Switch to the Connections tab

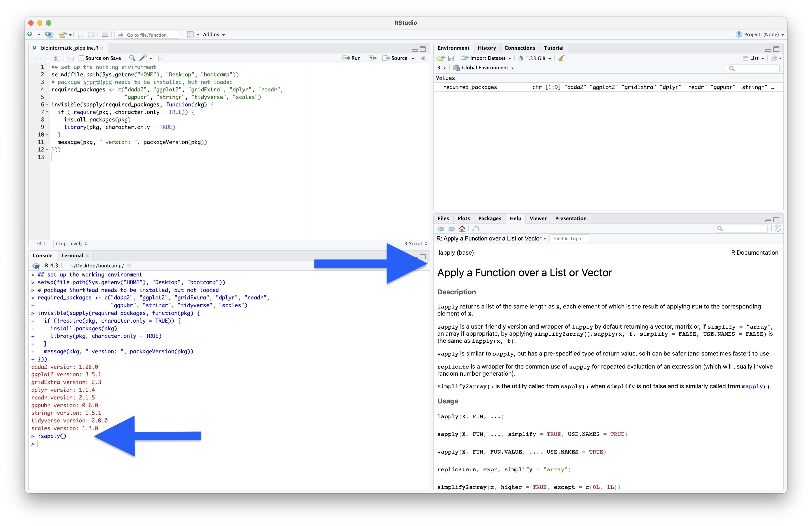tap(520, 48)
